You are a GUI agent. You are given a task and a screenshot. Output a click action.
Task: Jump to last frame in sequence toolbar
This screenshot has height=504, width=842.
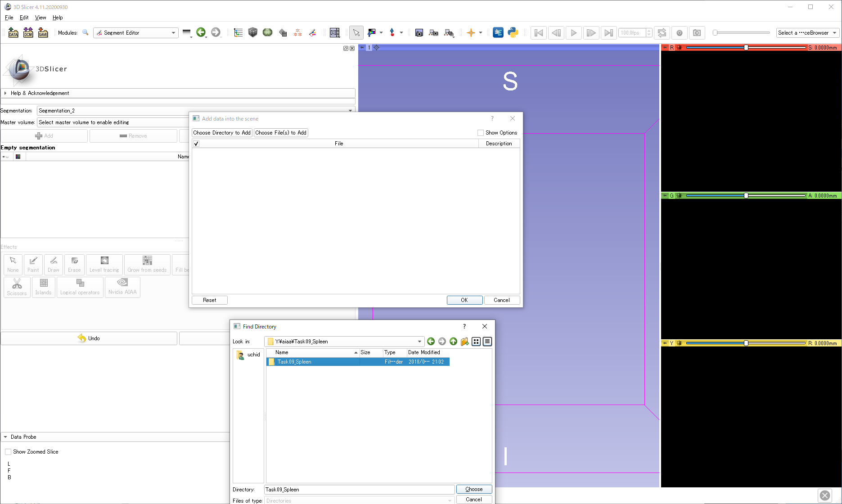pos(608,32)
